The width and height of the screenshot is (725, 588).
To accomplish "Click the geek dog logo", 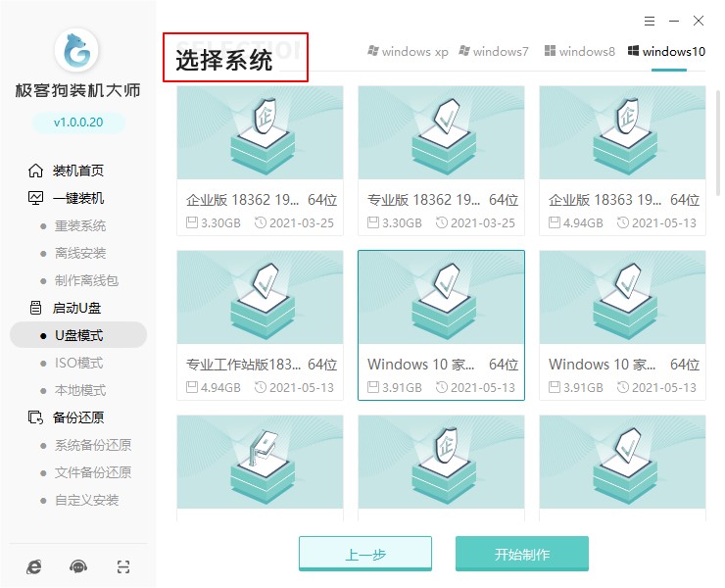I will point(76,50).
